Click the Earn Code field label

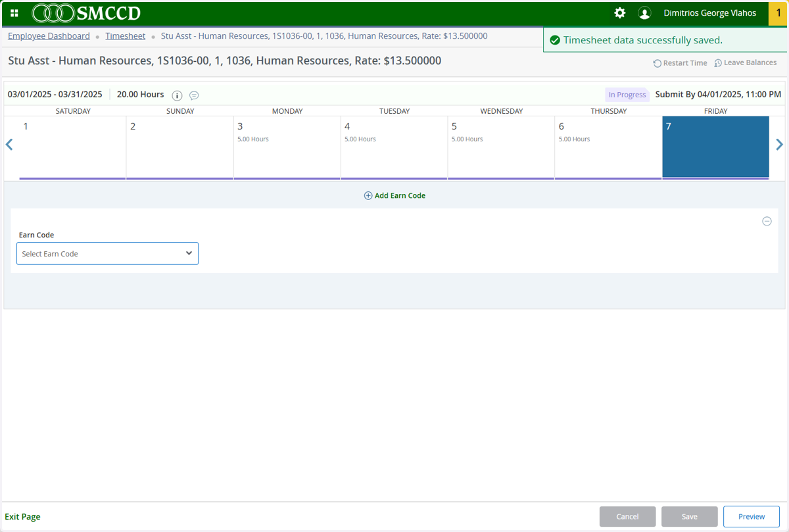[x=36, y=235]
